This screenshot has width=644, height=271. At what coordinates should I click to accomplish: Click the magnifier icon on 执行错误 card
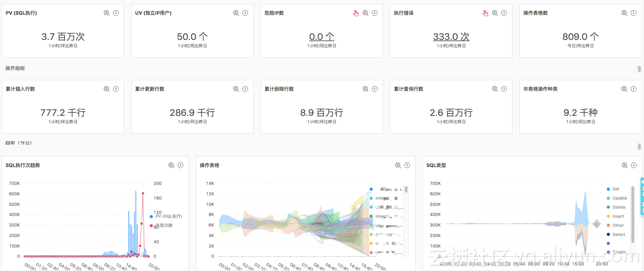pyautogui.click(x=495, y=13)
